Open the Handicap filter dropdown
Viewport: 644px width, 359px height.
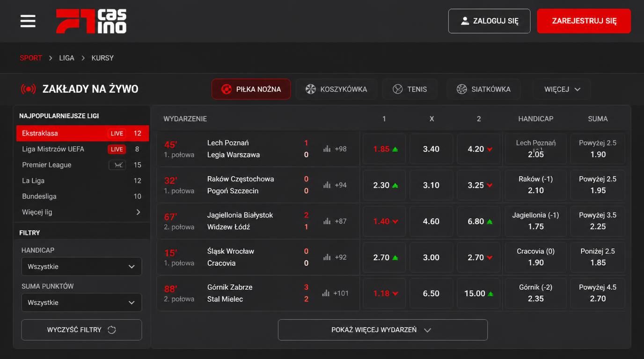click(81, 266)
